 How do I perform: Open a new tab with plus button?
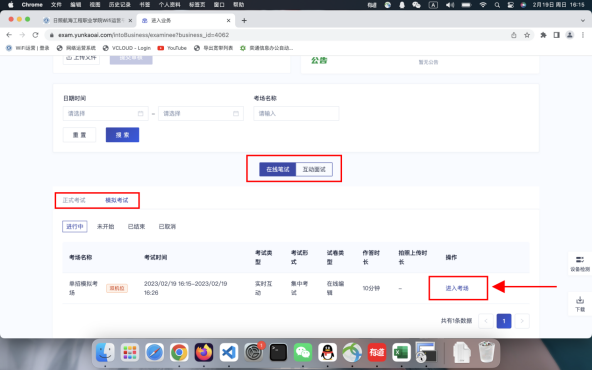tap(244, 20)
